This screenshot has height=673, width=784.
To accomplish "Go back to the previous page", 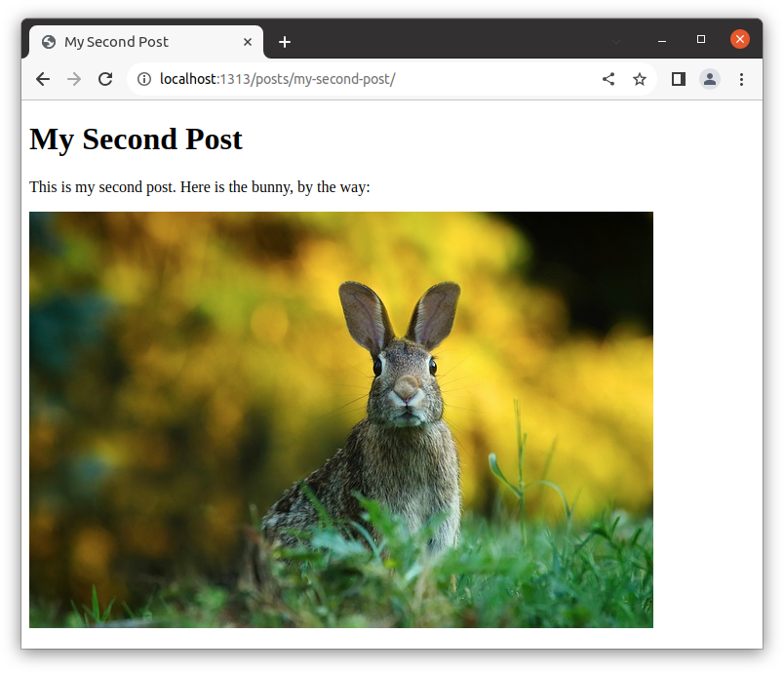I will pos(43,79).
